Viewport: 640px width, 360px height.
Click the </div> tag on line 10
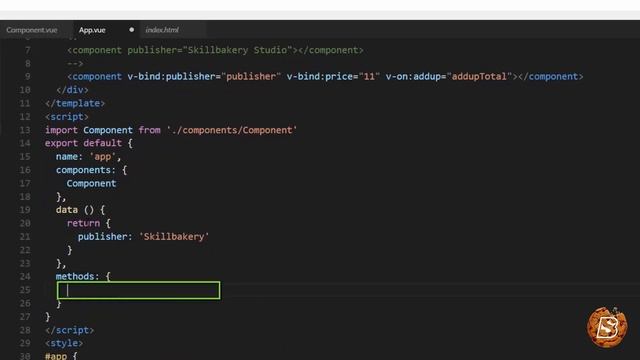(72, 90)
